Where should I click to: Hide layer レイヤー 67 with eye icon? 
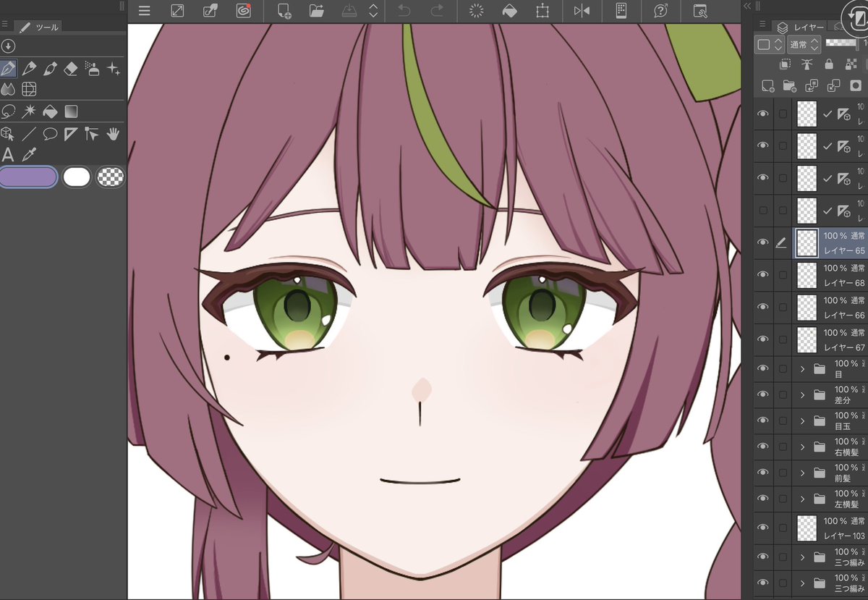[762, 340]
